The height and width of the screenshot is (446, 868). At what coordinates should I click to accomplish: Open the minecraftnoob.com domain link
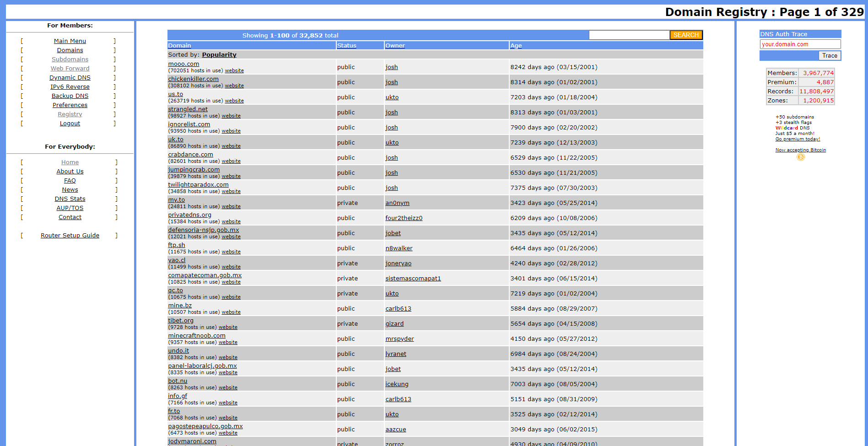(x=196, y=336)
